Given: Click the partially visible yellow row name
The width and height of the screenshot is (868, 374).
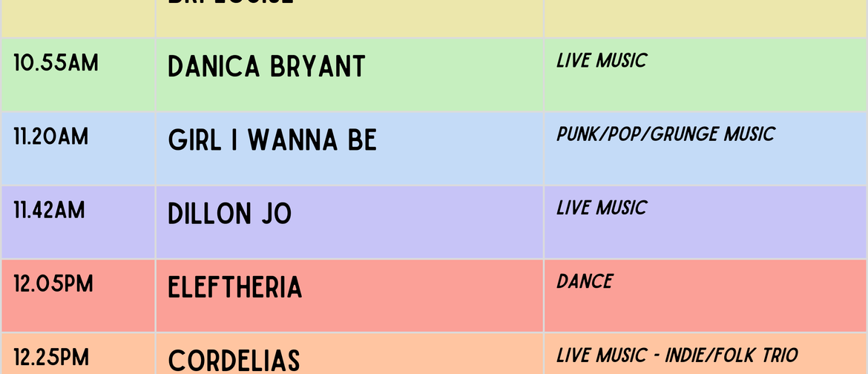Looking at the screenshot, I should (x=230, y=3).
